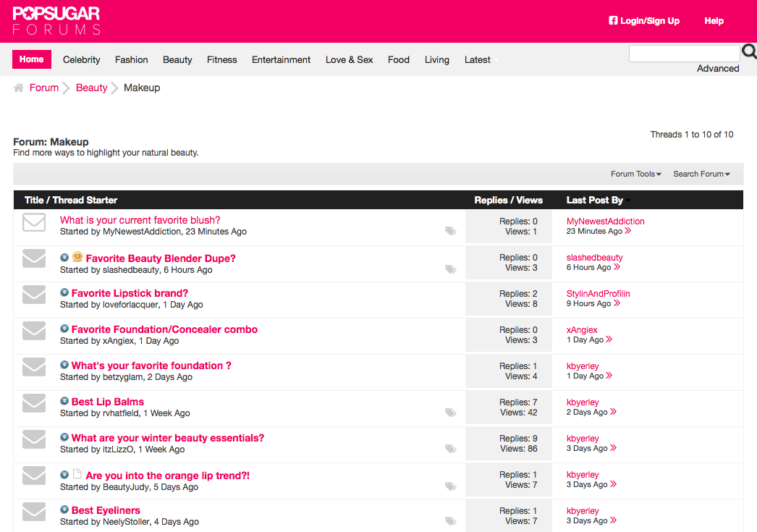Click the page icon on orange lip trend thread

coord(77,473)
